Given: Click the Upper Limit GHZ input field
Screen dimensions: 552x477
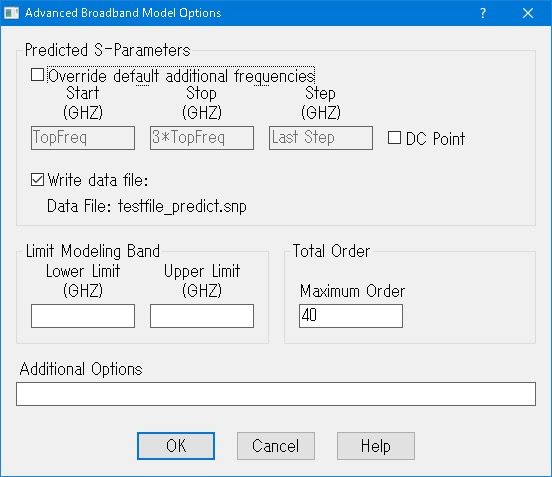Looking at the screenshot, I should pos(202,316).
